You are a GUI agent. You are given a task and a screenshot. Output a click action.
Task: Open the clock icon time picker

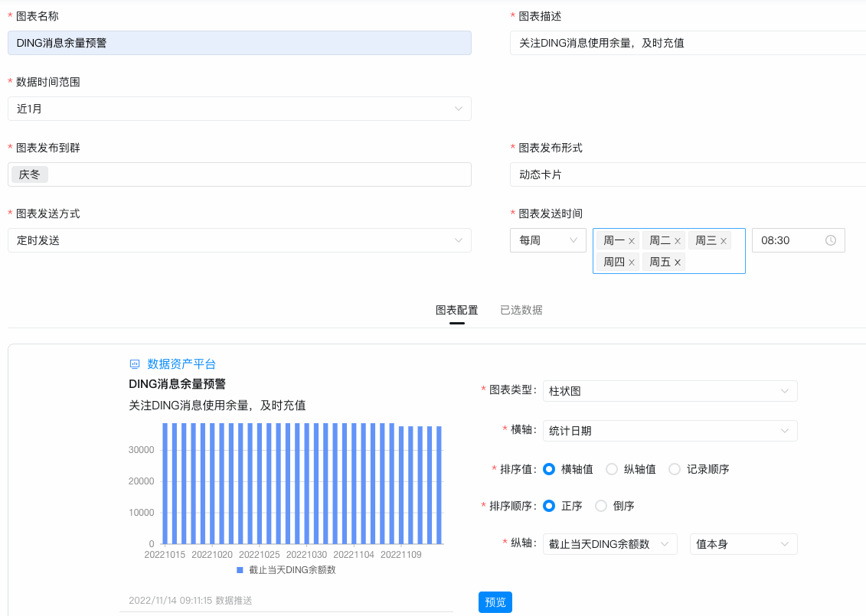[830, 240]
